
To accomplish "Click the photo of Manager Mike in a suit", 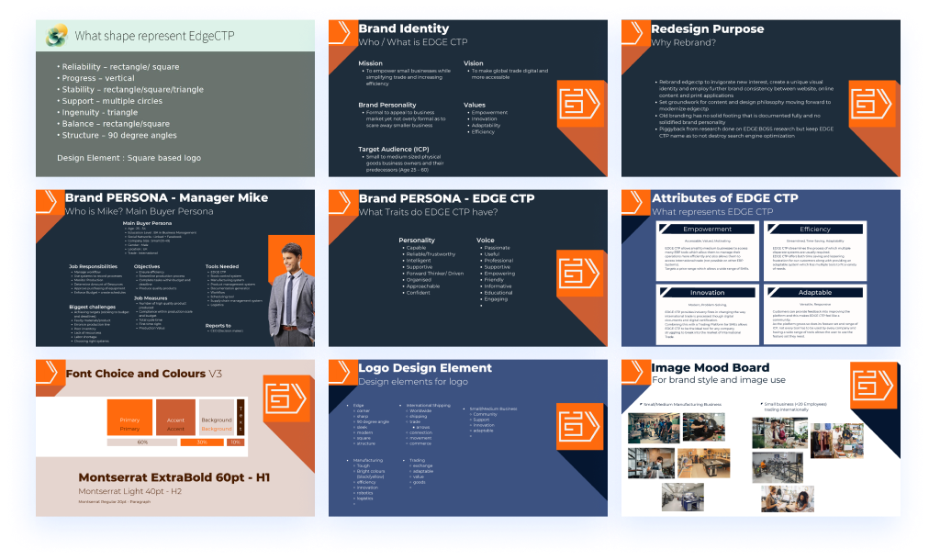I will (292, 295).
